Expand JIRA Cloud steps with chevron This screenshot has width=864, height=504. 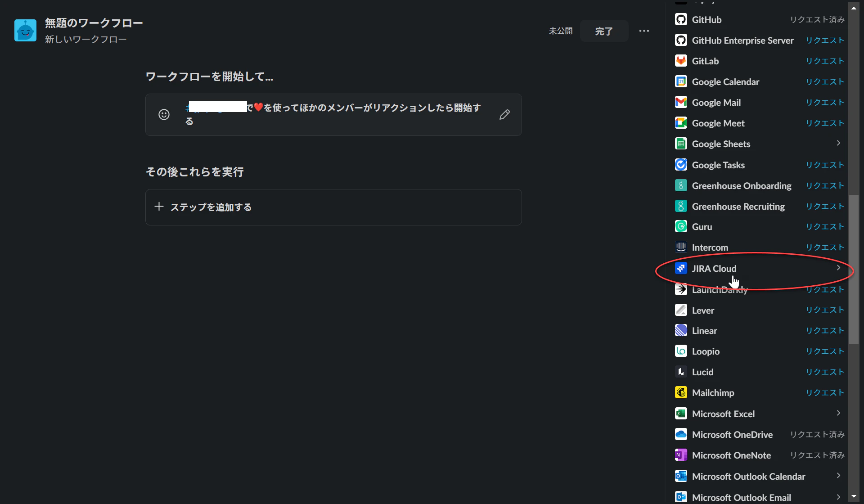point(838,268)
